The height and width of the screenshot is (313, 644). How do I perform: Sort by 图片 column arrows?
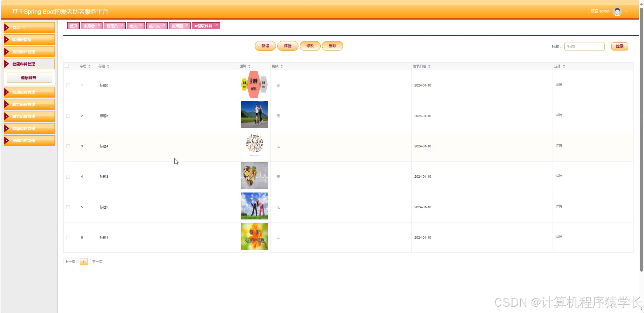click(x=249, y=66)
